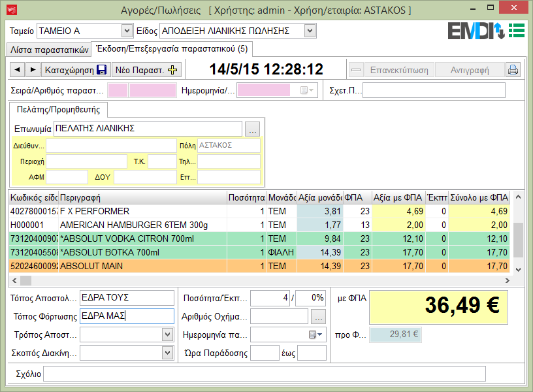
Task: Go to previous document with left arrow
Action: click(x=17, y=70)
